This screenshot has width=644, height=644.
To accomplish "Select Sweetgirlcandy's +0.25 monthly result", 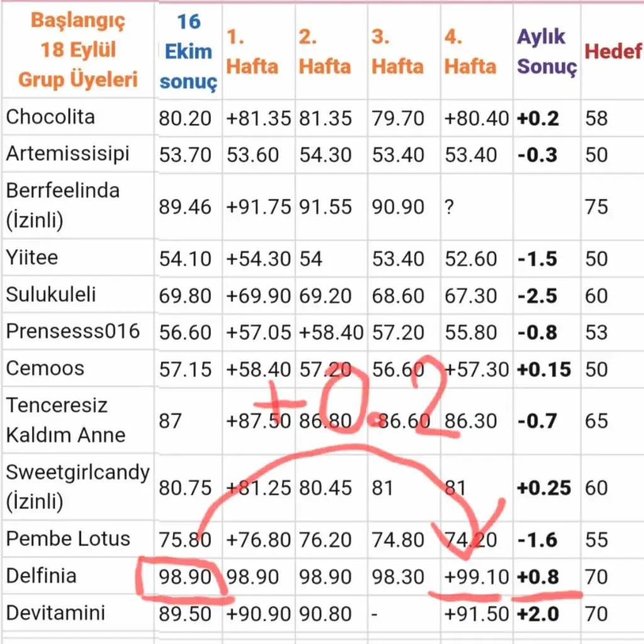I will [x=543, y=487].
